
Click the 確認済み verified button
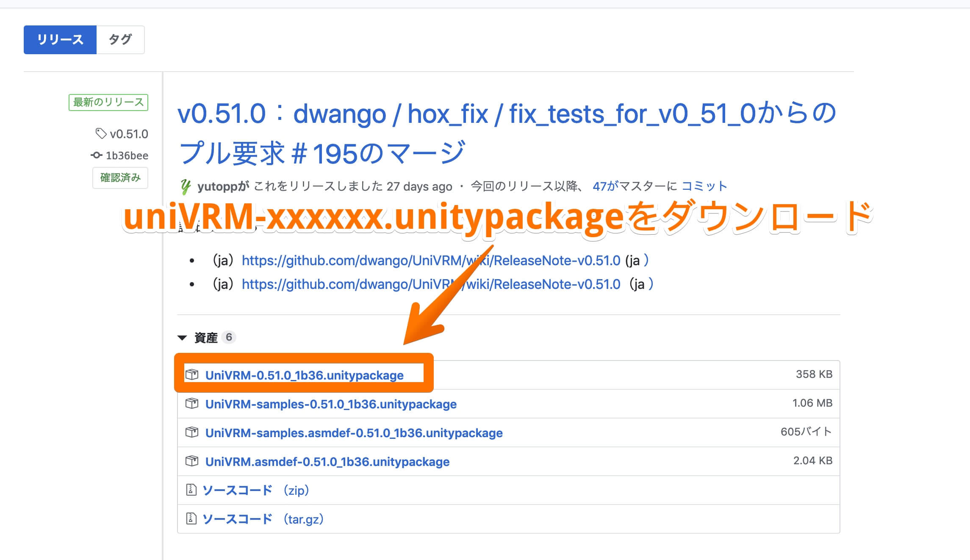[x=120, y=177]
